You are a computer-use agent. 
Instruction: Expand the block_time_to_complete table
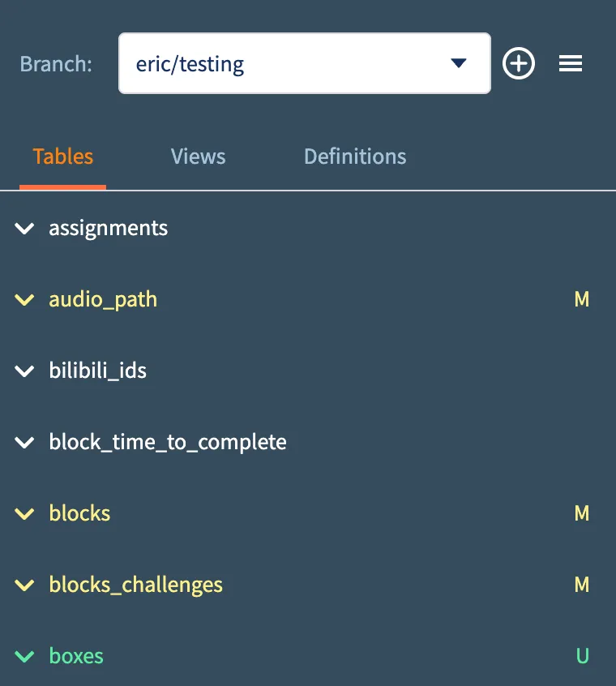tap(24, 442)
